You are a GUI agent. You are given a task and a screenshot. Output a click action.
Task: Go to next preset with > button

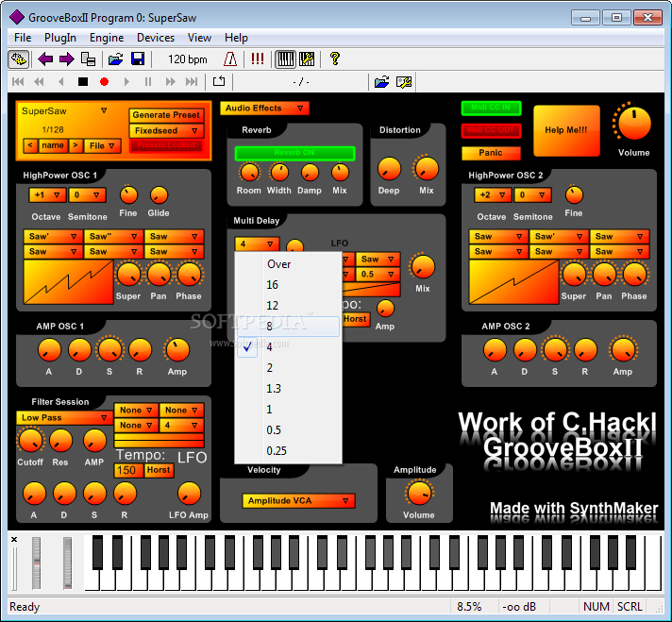coord(76,145)
